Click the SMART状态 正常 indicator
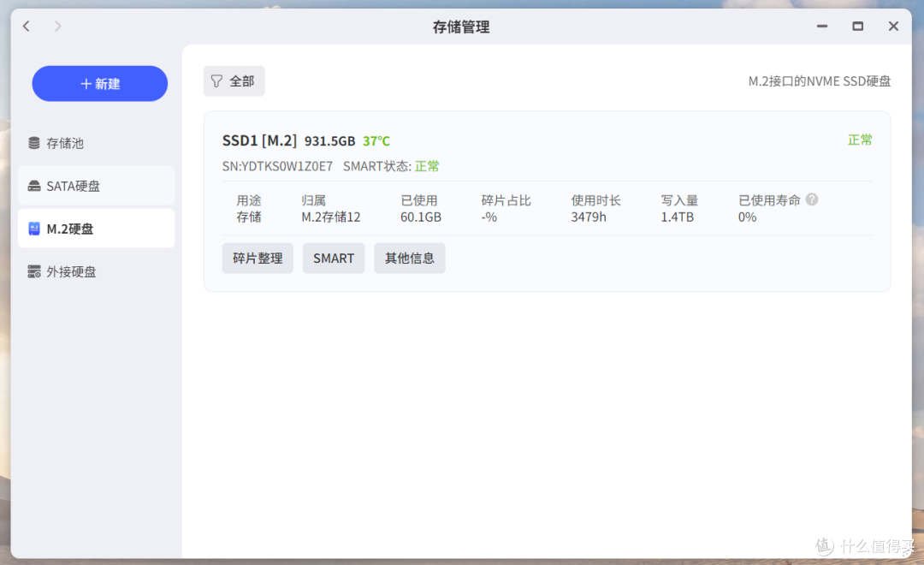Viewport: 924px width, 565px height. click(x=427, y=166)
